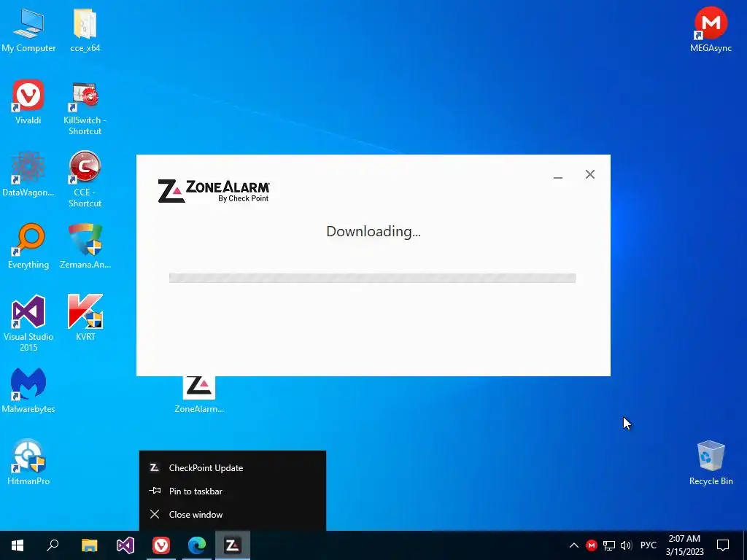Select the ZoneAlarm installer desktop icon
The height and width of the screenshot is (560, 747).
[x=199, y=394]
